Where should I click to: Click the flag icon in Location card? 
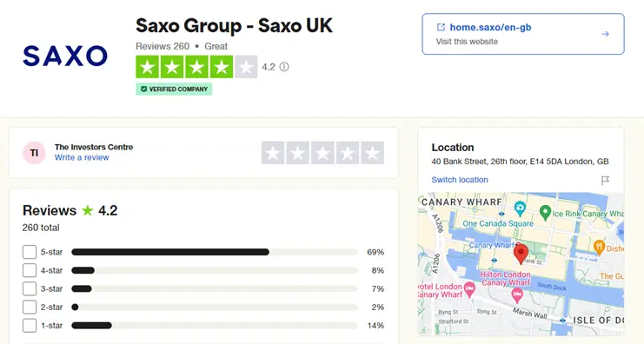click(605, 180)
